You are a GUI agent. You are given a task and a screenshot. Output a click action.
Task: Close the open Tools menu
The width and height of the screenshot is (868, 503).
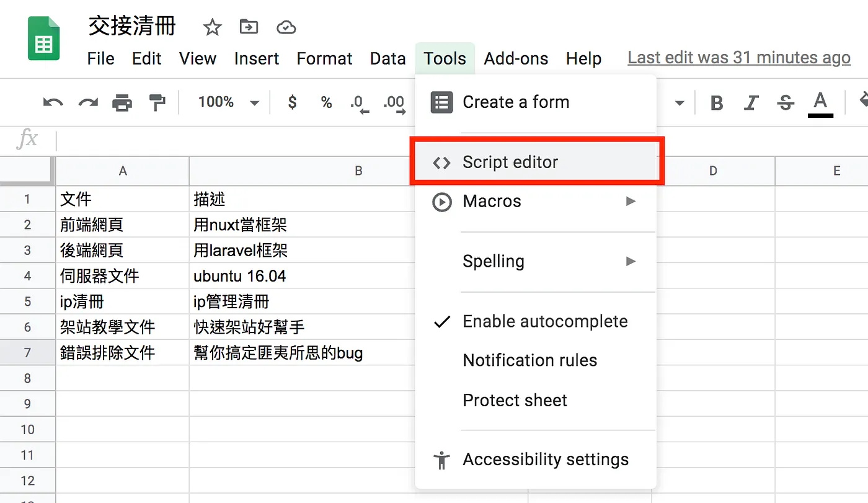point(445,58)
